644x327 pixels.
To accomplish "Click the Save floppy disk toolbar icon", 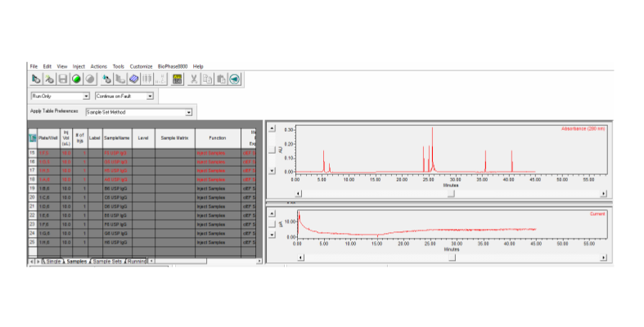I will click(62, 79).
